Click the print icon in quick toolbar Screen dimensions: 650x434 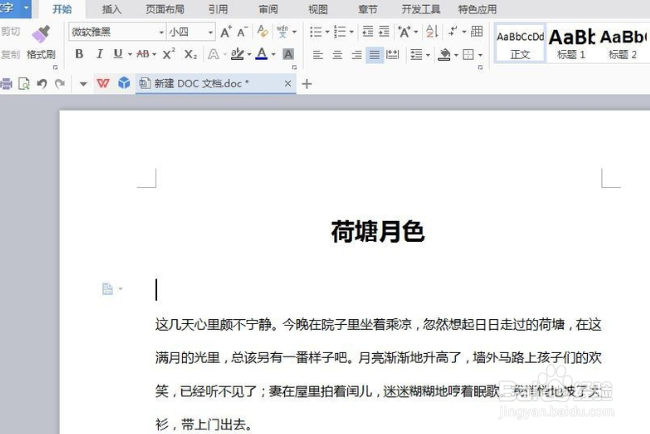[x=6, y=84]
